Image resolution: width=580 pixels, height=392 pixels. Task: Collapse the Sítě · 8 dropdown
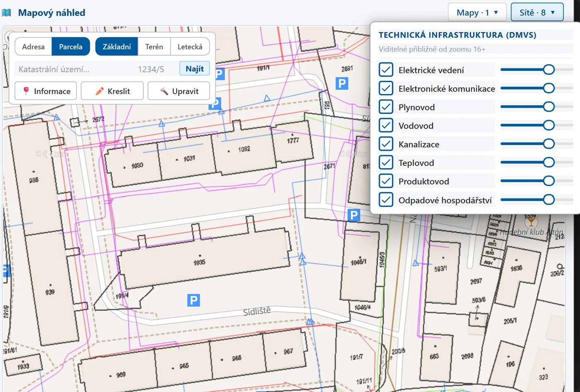click(x=537, y=12)
